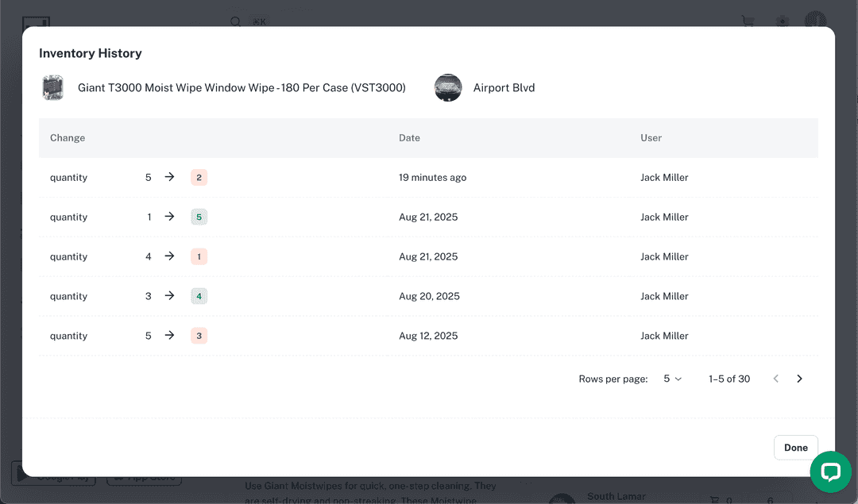The width and height of the screenshot is (858, 504).
Task: Open the chat support widget
Action: tap(830, 472)
